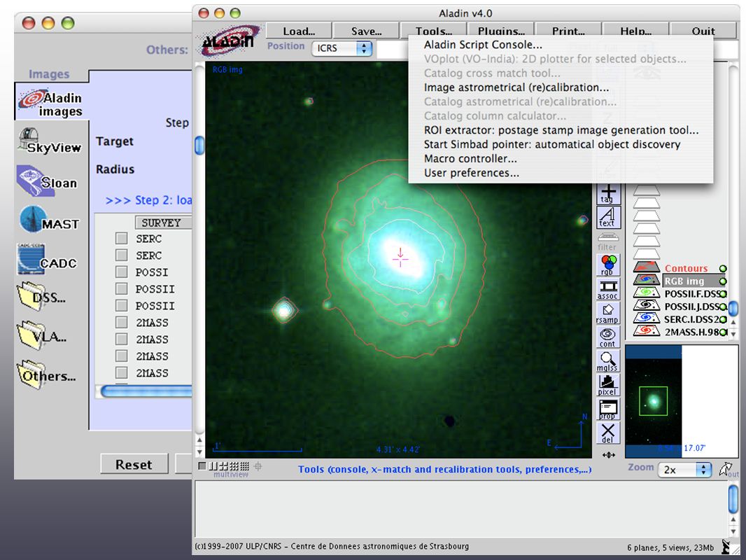Check the first 2MASS survey checkbox

coord(122,323)
